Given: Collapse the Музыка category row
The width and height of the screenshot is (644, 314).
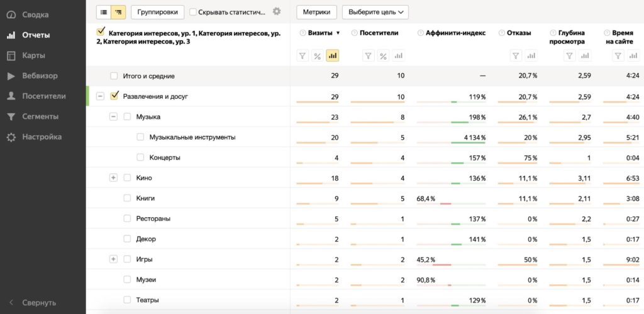Looking at the screenshot, I should (114, 117).
